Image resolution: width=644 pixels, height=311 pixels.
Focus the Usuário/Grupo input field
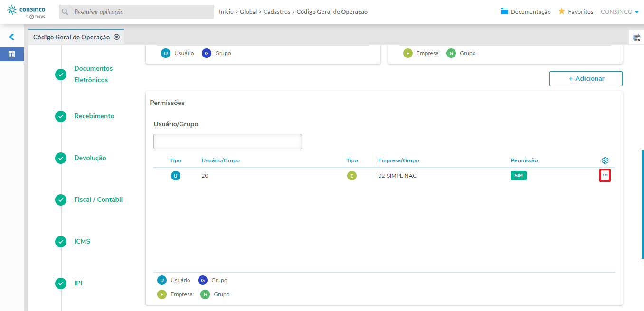(x=227, y=141)
